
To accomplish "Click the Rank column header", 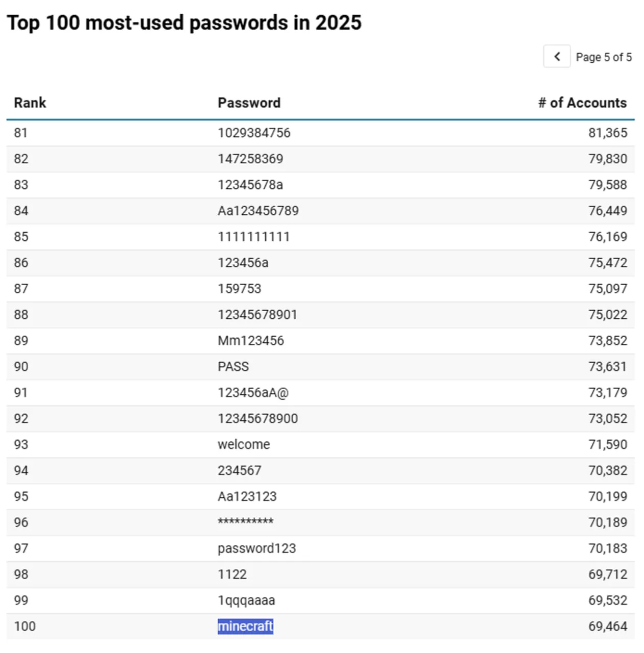I will pyautogui.click(x=30, y=103).
